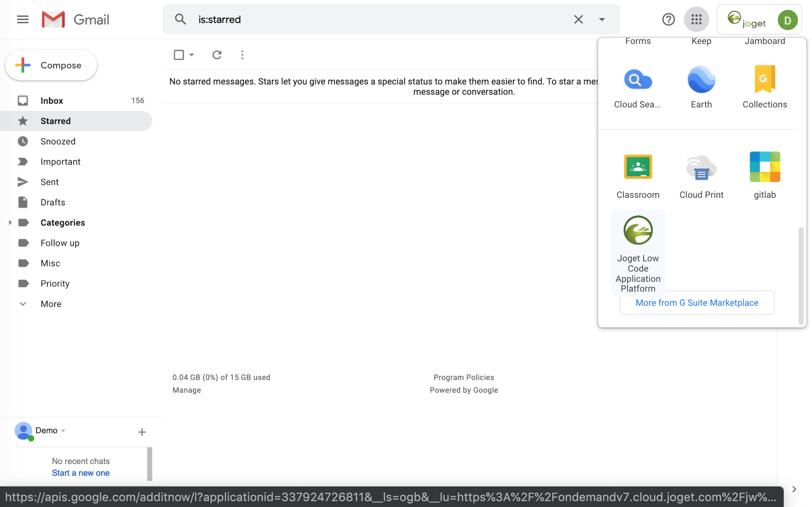Click the chat panel scrollbar
This screenshot has height=507, width=812.
tap(150, 464)
